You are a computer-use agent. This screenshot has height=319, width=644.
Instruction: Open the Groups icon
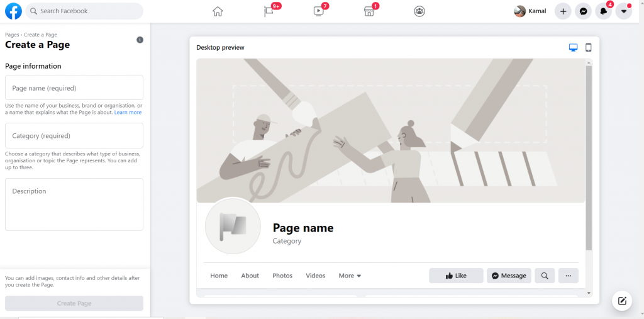pyautogui.click(x=419, y=11)
